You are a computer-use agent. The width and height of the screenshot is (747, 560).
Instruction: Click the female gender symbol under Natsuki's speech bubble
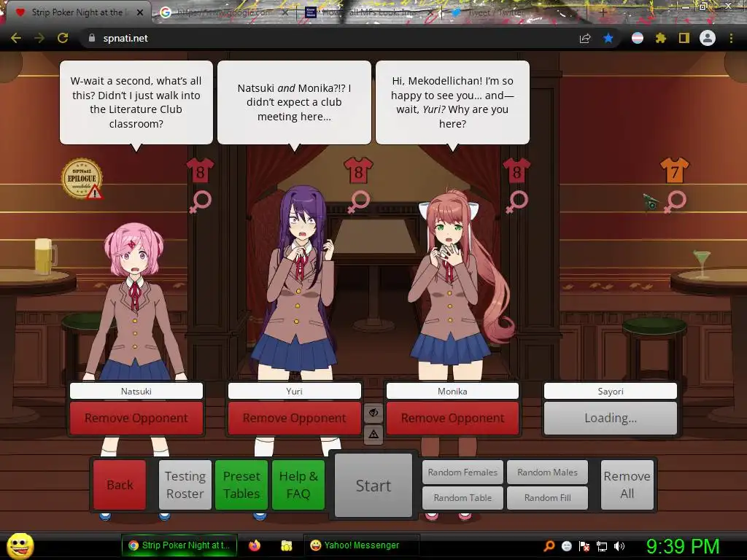pos(200,202)
